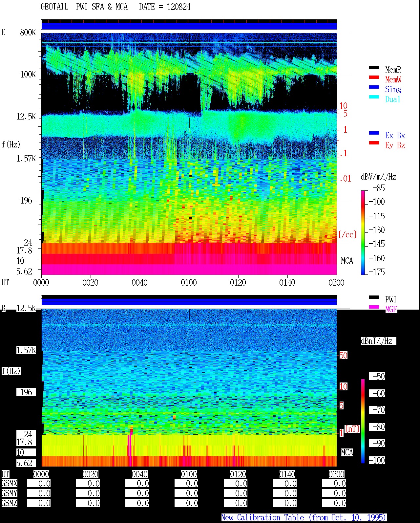
Task: Pick the magenta swatch beside MGF
Action: 374,307
